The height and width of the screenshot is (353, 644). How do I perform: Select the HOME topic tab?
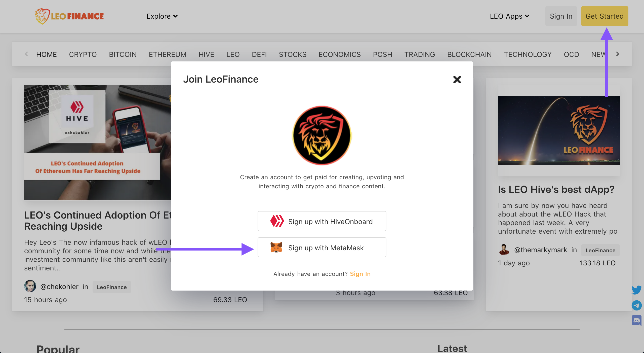pyautogui.click(x=47, y=54)
